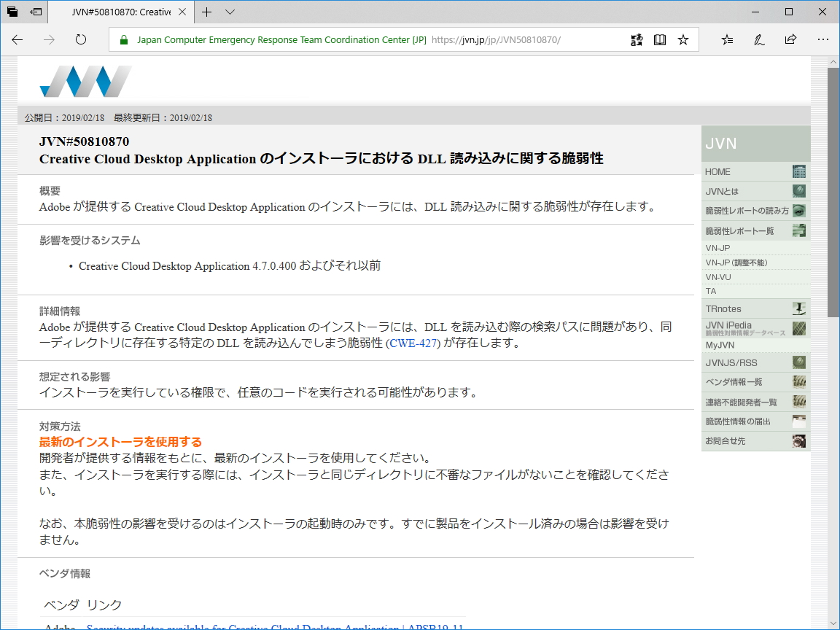840x630 pixels.
Task: Click the JVN logo image
Action: click(86, 82)
